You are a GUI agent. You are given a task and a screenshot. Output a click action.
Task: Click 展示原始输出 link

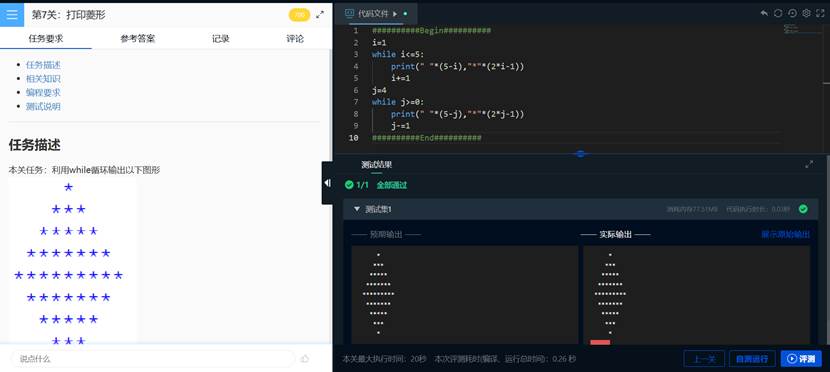click(785, 234)
